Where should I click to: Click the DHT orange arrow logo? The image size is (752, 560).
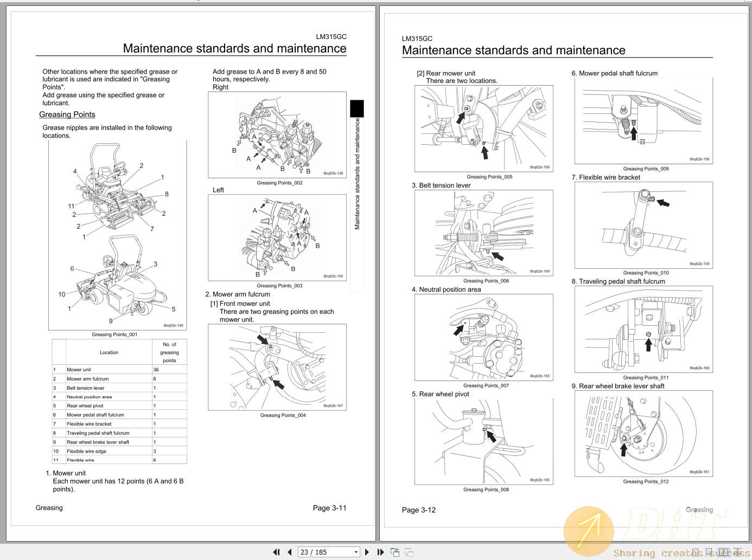coord(589,531)
